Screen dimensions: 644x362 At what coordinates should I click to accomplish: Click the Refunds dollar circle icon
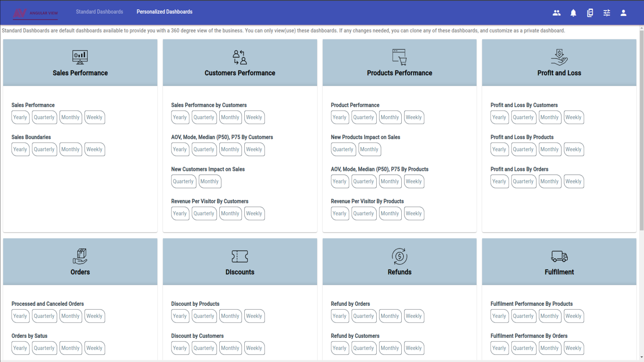399,256
